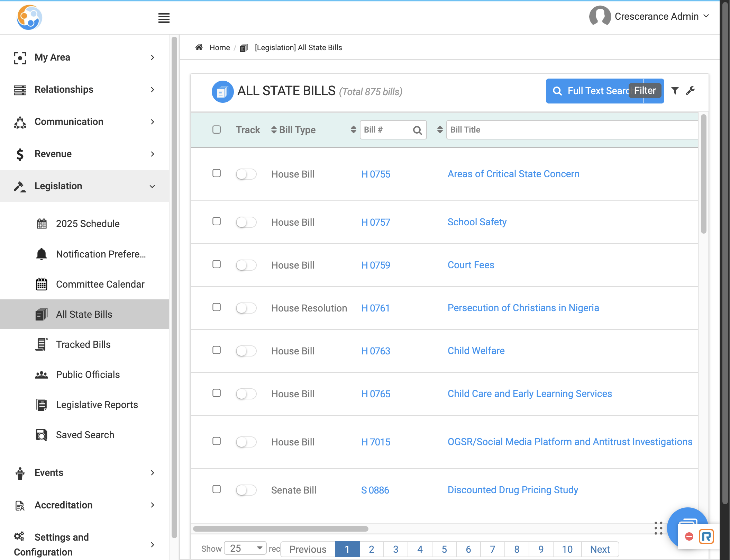Click the user avatar icon
The width and height of the screenshot is (730, 560).
(x=600, y=16)
